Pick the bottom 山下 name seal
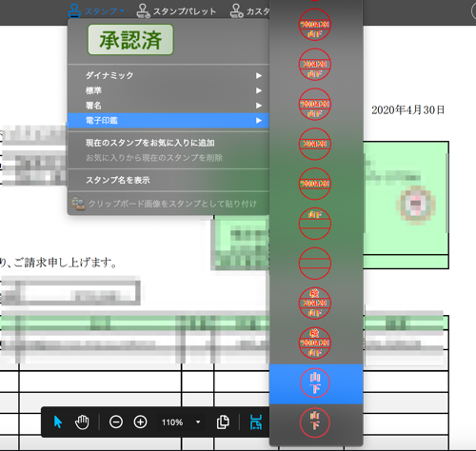476x451 pixels. point(315,423)
